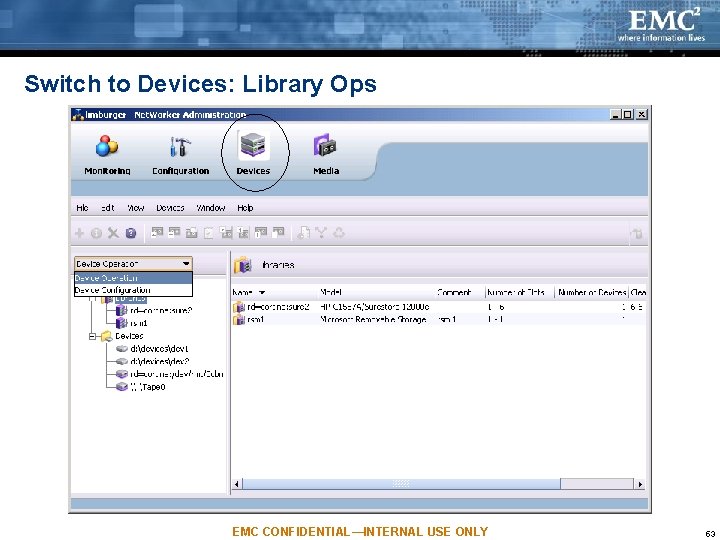Click the clipboard checklist toolbar icon

tap(208, 233)
